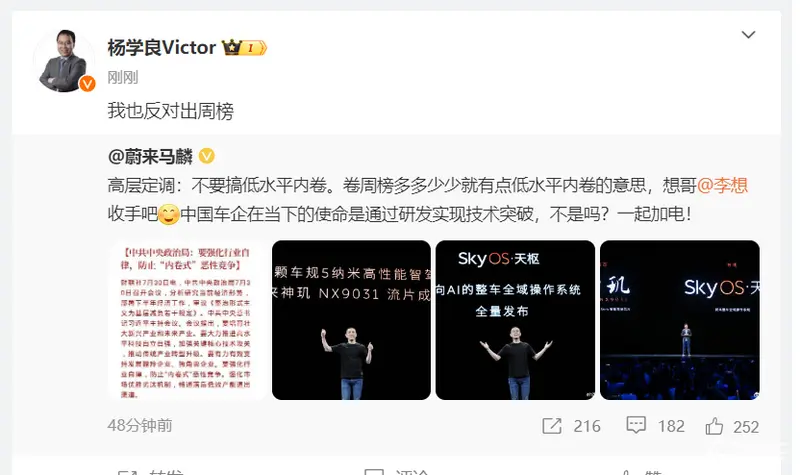Click the comment bubble icon beside 182
The image size is (800, 475).
(636, 425)
